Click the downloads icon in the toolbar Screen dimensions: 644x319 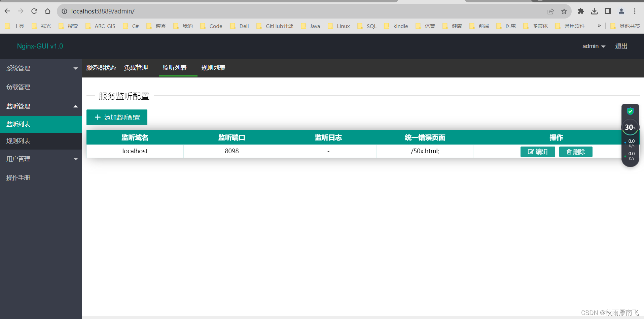click(x=595, y=11)
